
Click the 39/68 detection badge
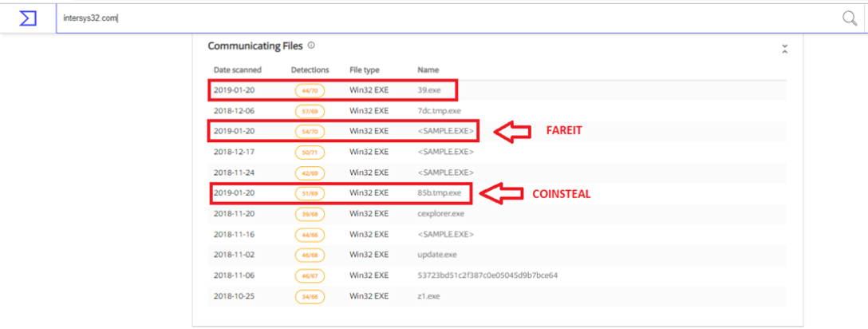(308, 214)
